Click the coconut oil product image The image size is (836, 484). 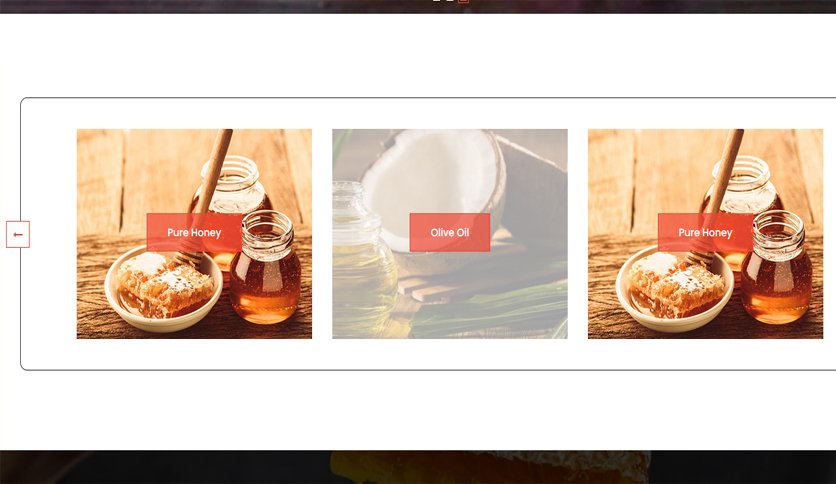449,233
